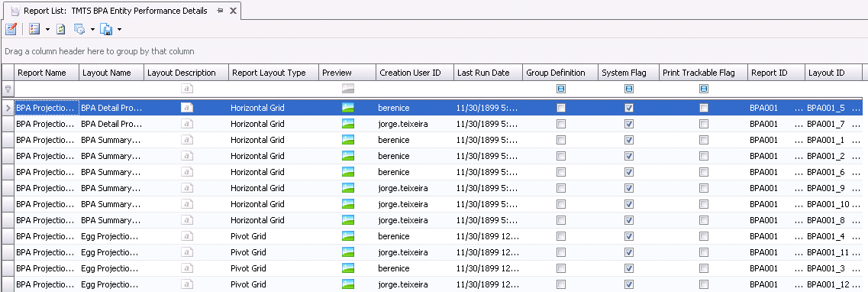This screenshot has height=292, width=868.
Task: Open Preview image in row BPA001_2
Action: (347, 156)
